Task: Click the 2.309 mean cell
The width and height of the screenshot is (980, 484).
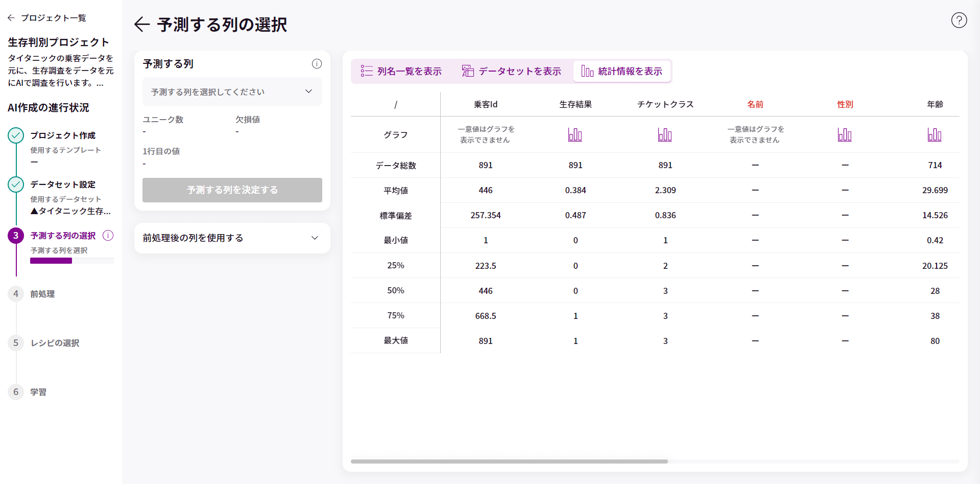Action: (x=665, y=191)
